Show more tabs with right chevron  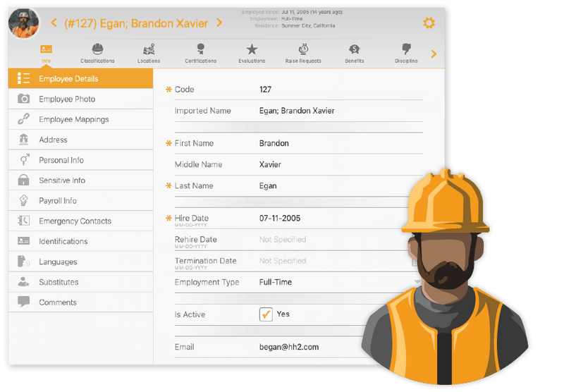pos(434,54)
